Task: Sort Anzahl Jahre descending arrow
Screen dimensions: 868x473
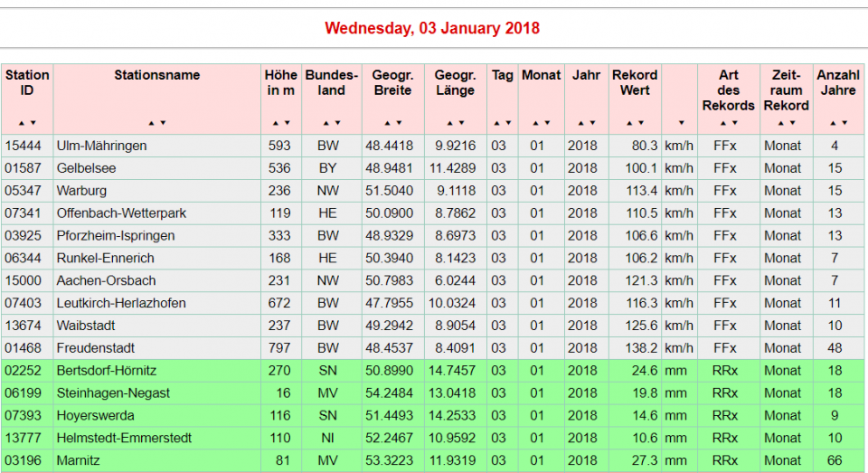Action: (844, 123)
